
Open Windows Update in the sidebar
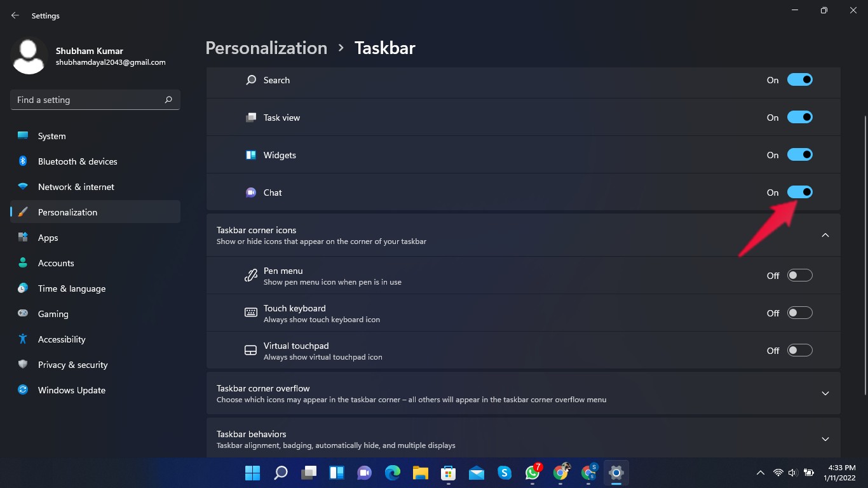click(72, 390)
